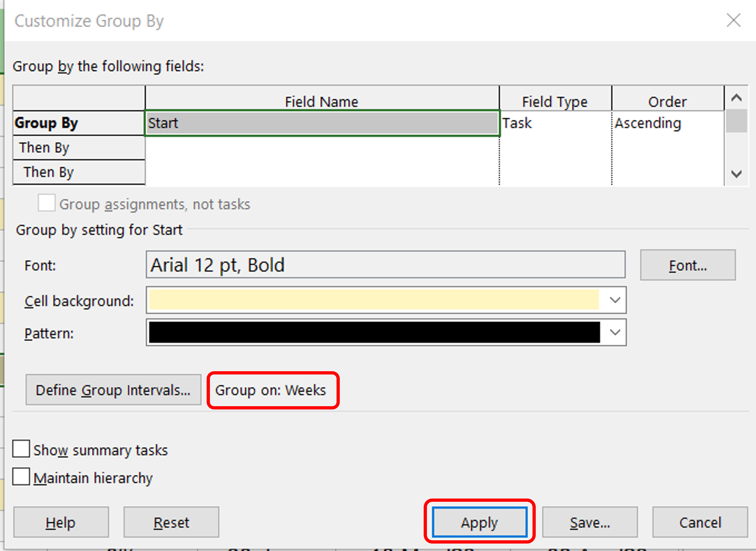Toggle Maintain hierarchy checkbox
756x551 pixels.
21,476
